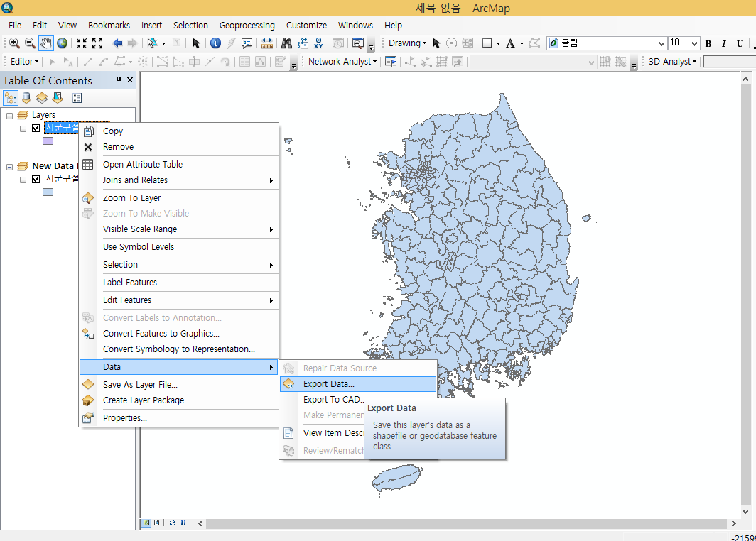The image size is (756, 541).
Task: Collapse the selected layer's symbol
Action: click(23, 129)
